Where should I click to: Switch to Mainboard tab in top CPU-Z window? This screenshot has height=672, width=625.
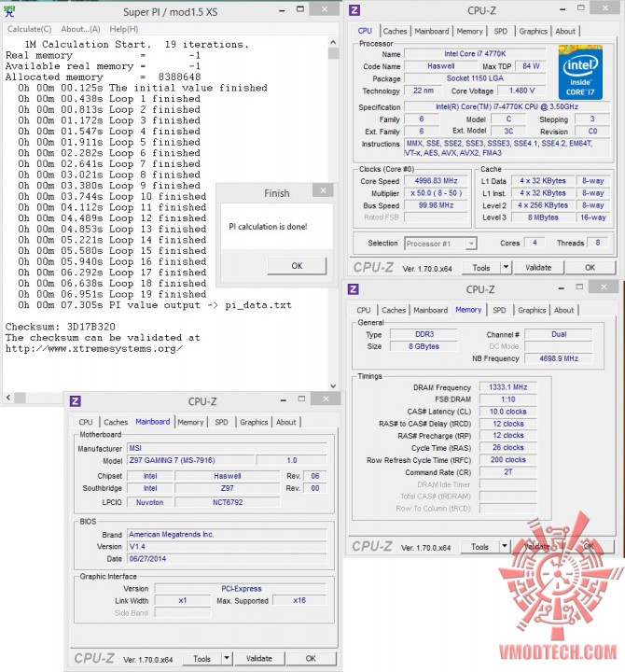coord(431,32)
